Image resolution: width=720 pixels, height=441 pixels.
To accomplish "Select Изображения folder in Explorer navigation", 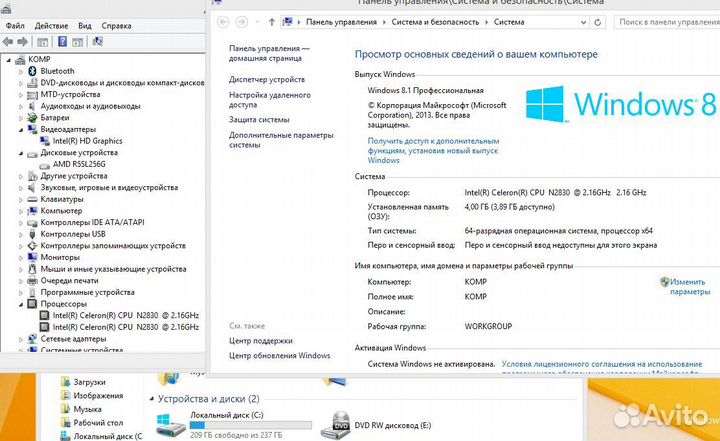I will [x=98, y=396].
